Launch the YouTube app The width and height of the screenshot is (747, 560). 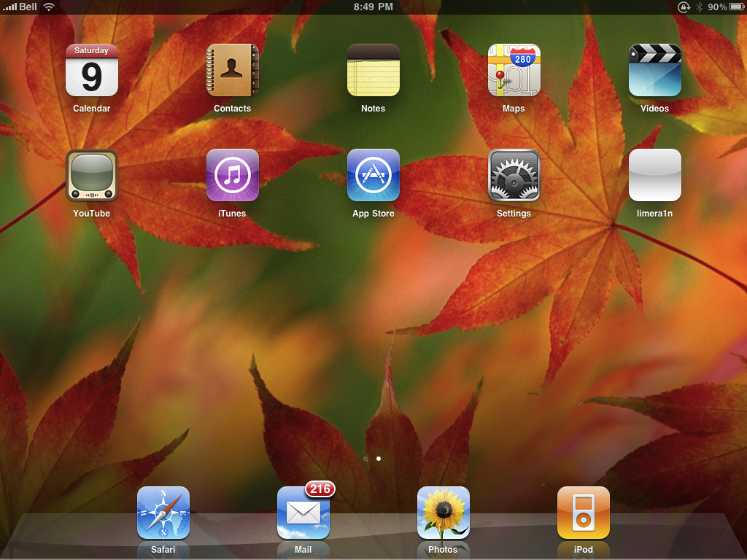tap(91, 175)
